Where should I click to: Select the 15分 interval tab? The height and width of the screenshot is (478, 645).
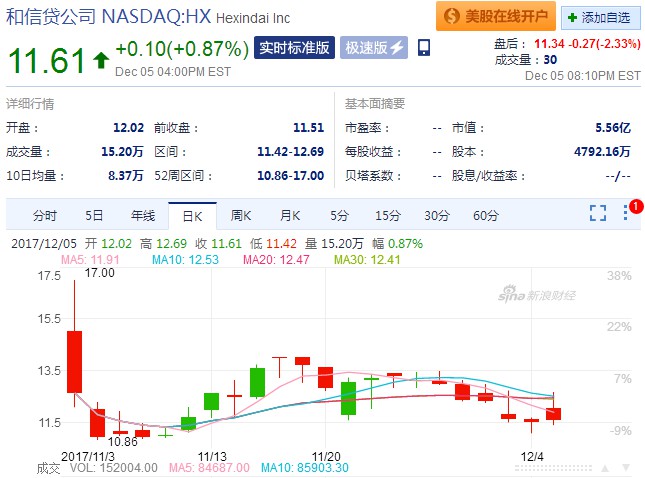coord(387,216)
